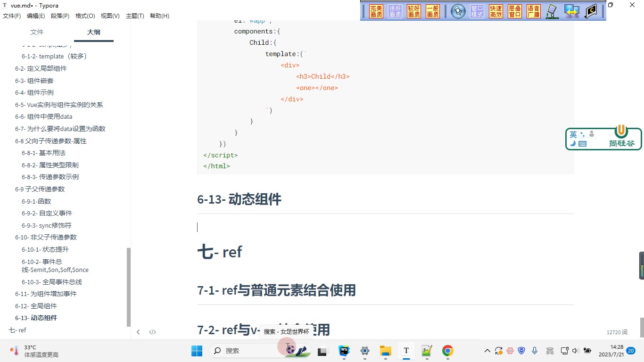Viewport: 644px width, 362px height.
Task: Click the 6-13- 动态组件 heading in editor
Action: coord(239,199)
